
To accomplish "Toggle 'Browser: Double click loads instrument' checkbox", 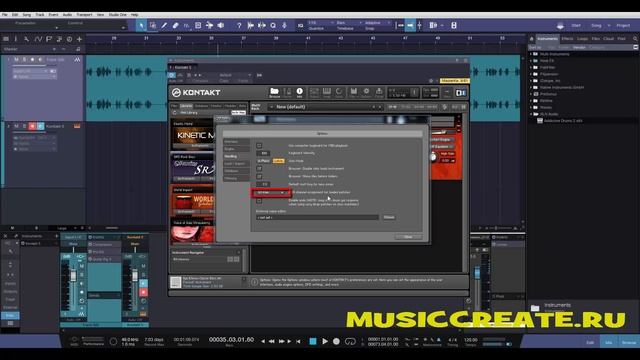I will click(x=259, y=169).
